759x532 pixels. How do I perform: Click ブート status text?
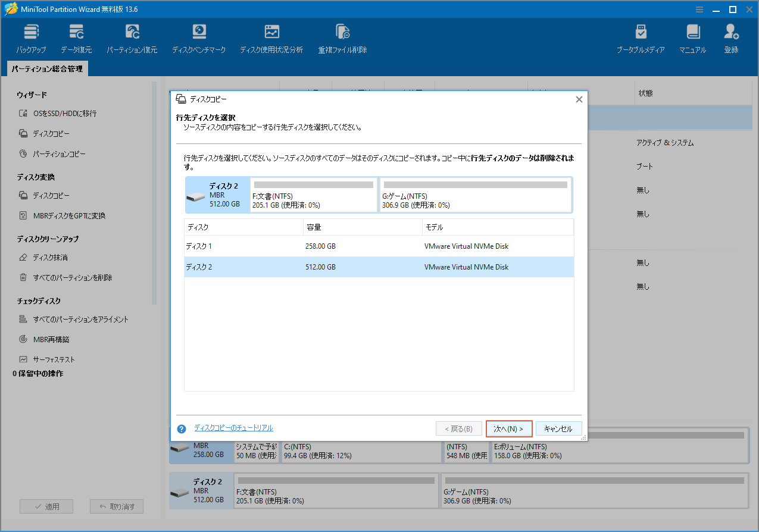point(645,166)
